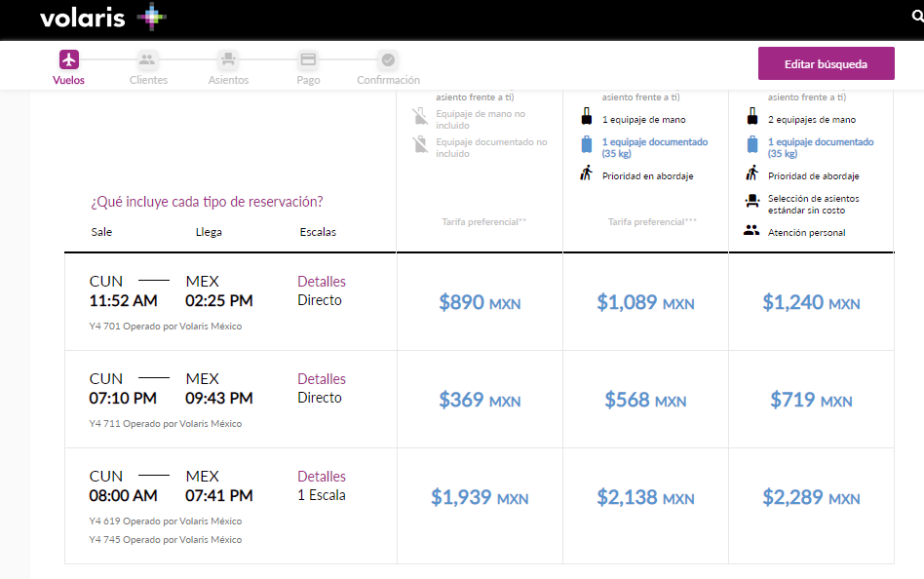This screenshot has height=579, width=924.
Task: Expand Detalles for the 07:10 PM flight
Action: [322, 379]
